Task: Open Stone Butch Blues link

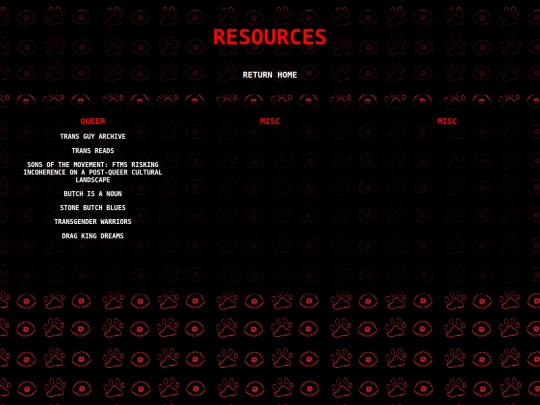Action: (x=93, y=208)
